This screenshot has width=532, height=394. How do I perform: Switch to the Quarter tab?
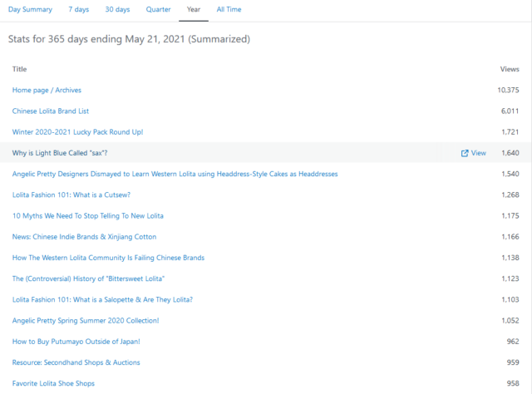click(158, 9)
